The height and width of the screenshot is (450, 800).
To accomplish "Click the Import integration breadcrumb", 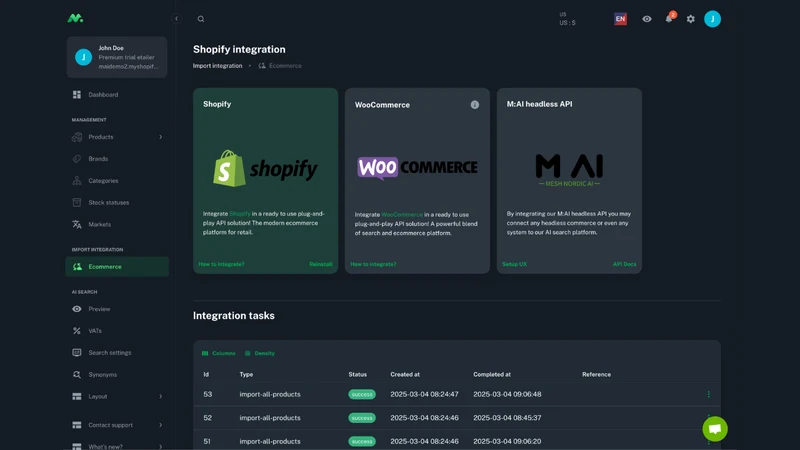I will coord(217,66).
